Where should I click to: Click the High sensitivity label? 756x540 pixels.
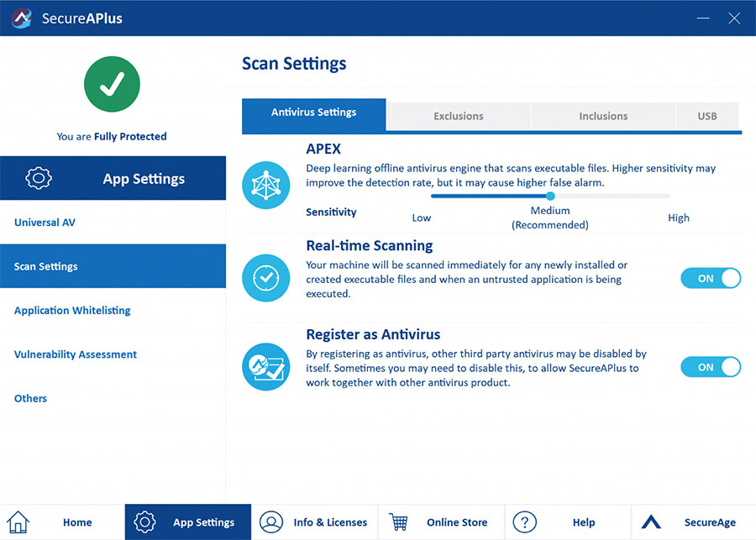679,218
